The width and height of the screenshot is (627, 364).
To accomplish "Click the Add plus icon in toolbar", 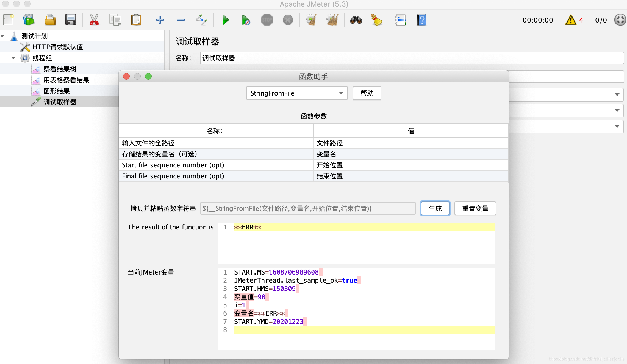I will [x=160, y=20].
